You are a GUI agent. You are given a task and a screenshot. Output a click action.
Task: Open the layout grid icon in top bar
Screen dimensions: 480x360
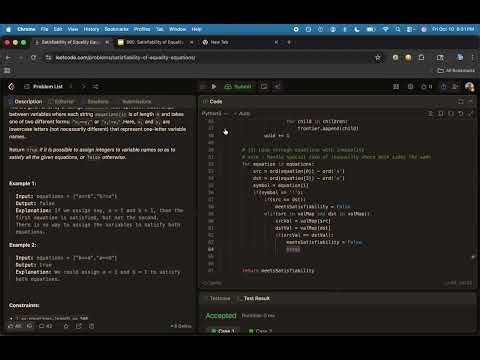[396, 87]
